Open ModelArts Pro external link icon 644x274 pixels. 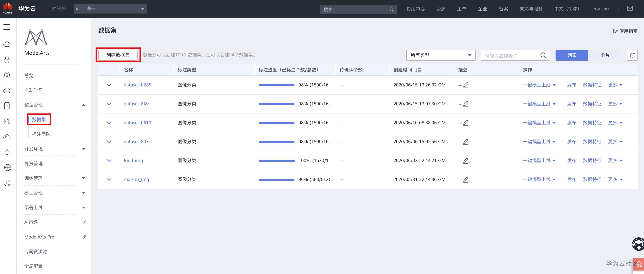point(85,237)
